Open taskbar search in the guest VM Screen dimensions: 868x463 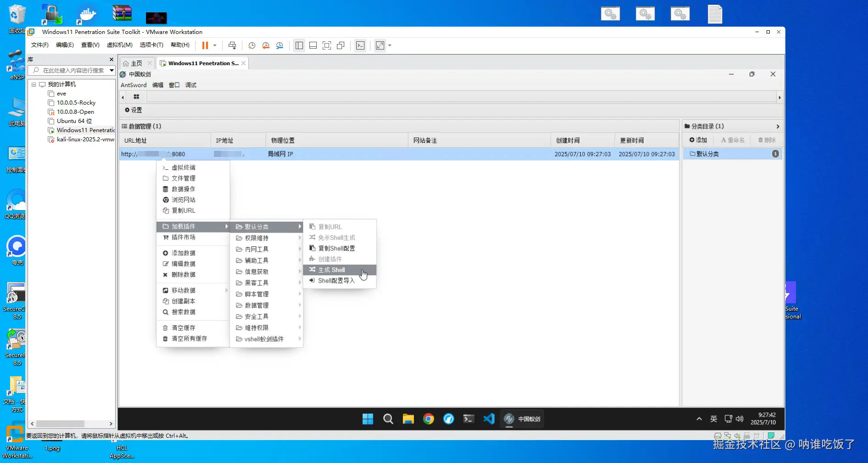(388, 419)
